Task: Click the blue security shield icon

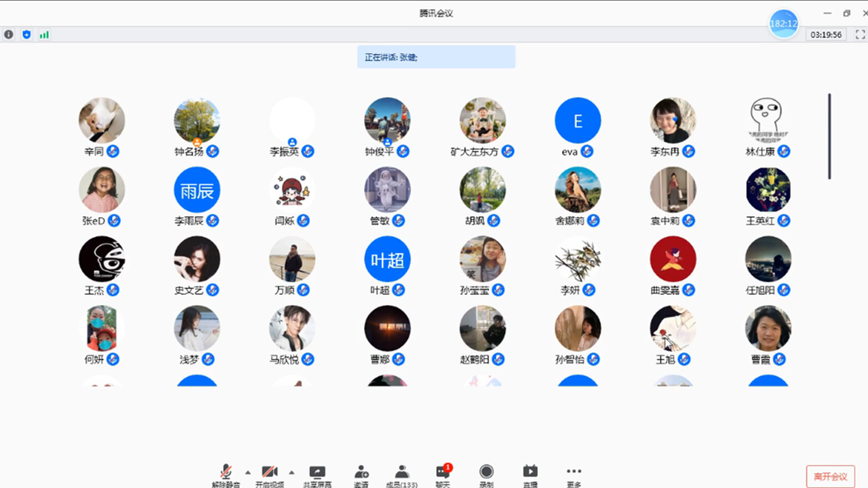Action: coord(27,35)
